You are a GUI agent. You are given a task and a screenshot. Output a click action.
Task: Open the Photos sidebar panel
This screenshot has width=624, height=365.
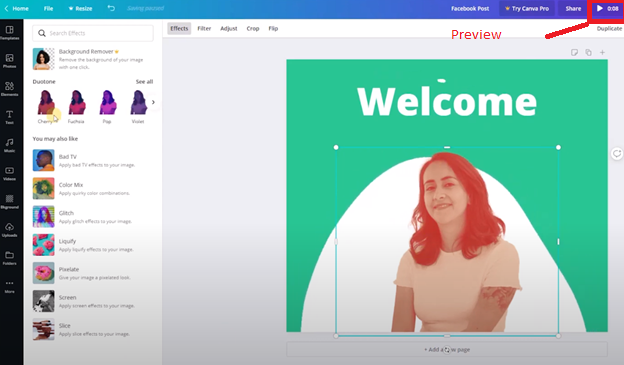point(10,61)
